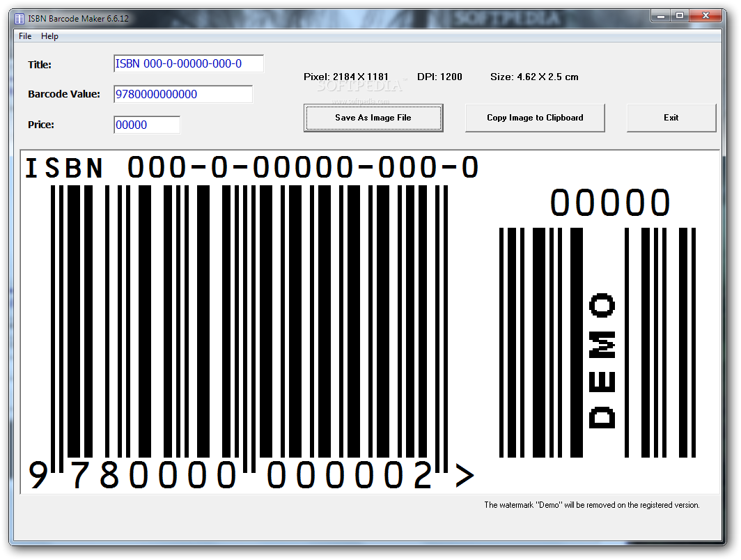Click the watermark Demo notice text
Screen dimensions: 741x560
pyautogui.click(x=592, y=505)
